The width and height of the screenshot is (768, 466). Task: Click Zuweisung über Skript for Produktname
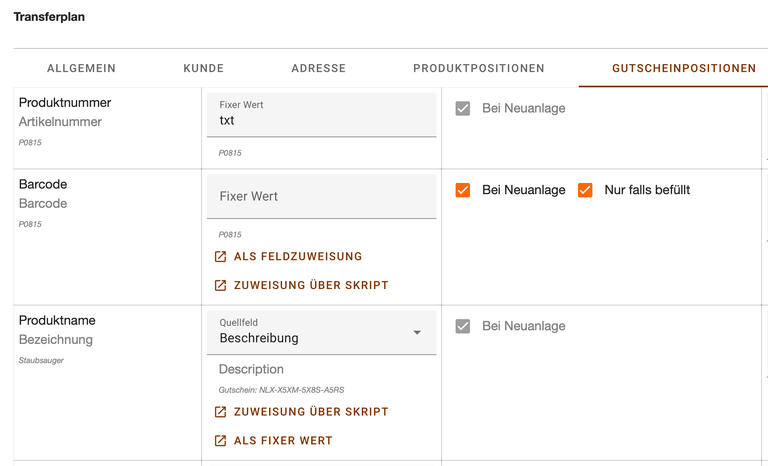tap(311, 412)
